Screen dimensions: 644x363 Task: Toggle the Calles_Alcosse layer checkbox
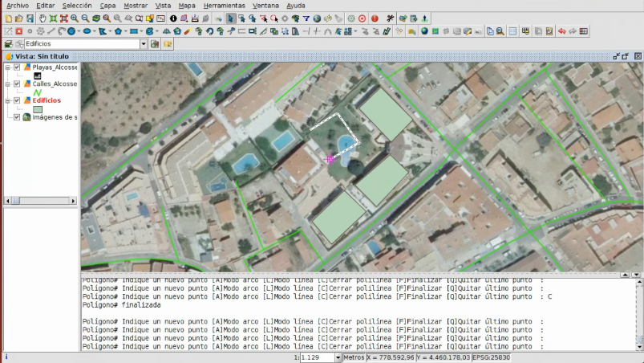[16, 84]
